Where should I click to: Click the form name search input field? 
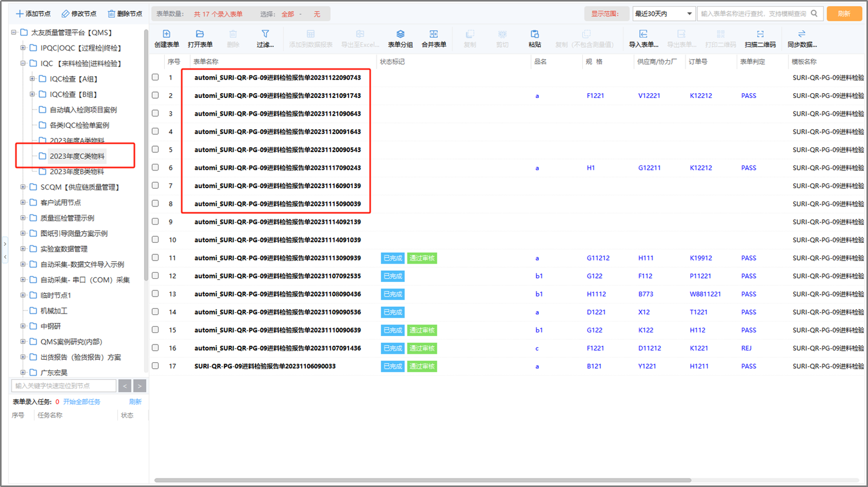point(753,13)
